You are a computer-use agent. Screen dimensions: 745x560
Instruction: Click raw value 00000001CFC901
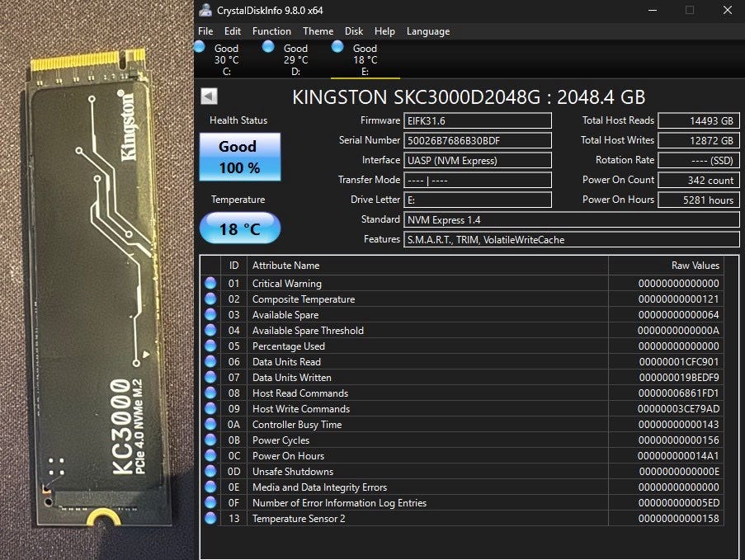tap(678, 362)
